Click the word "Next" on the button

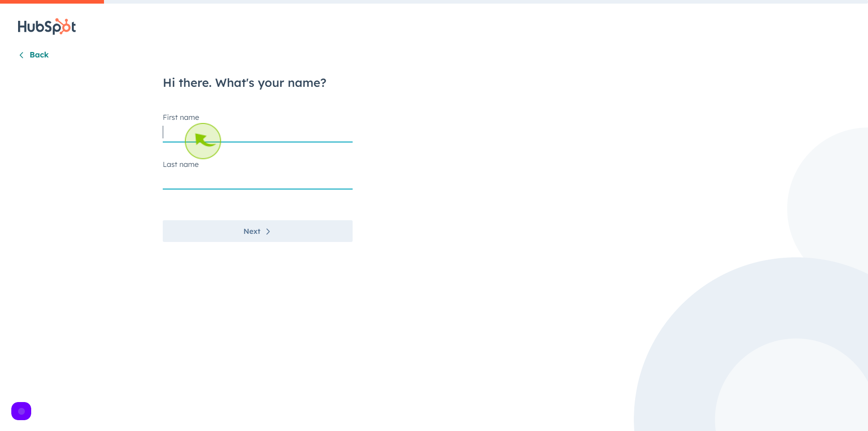click(x=252, y=231)
